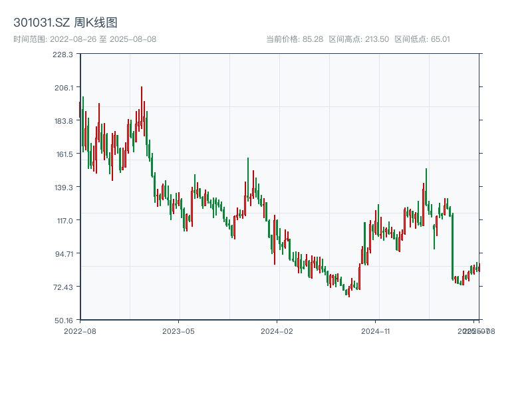This screenshot has height=399, width=532.
Task: Click the y-axis label 50.16
Action: [64, 321]
